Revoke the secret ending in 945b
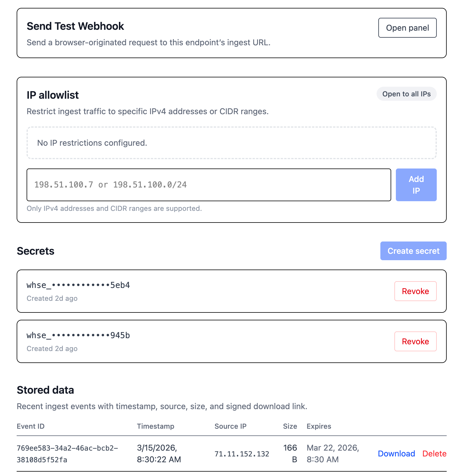This screenshot has height=476, width=461. (415, 341)
